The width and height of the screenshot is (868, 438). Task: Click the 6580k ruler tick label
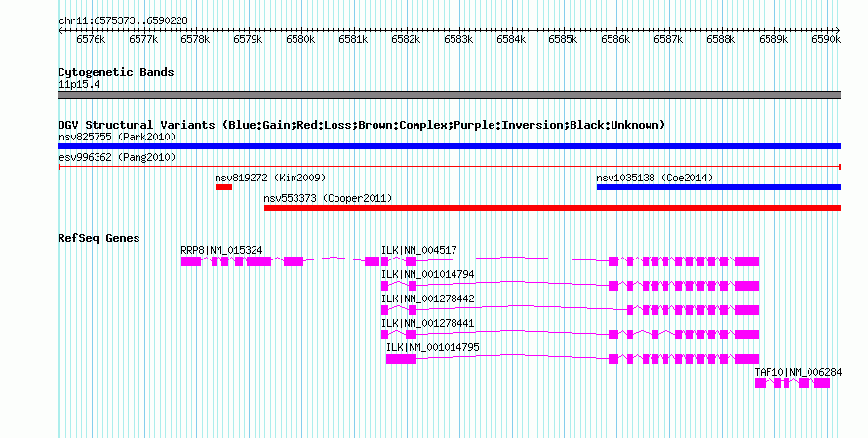[300, 39]
